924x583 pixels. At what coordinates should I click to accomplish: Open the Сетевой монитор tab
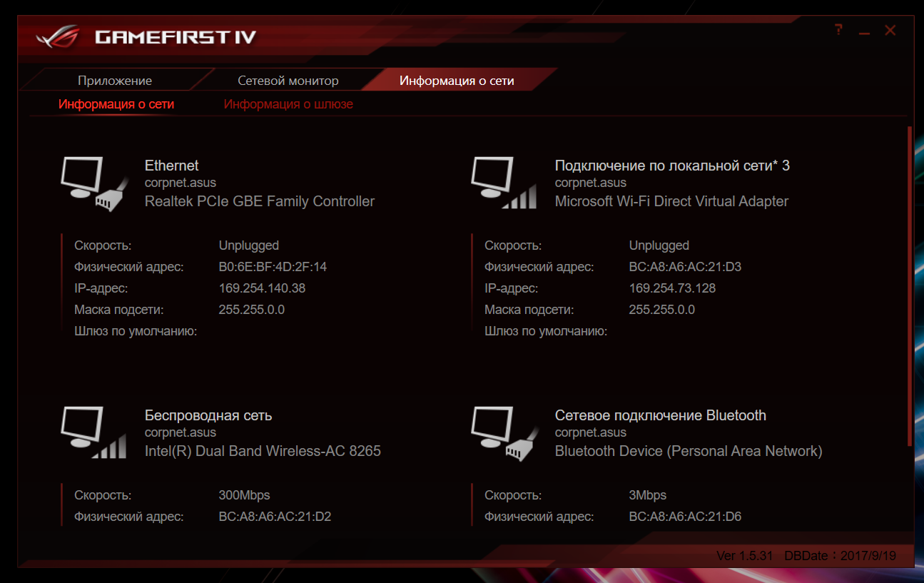coord(288,81)
